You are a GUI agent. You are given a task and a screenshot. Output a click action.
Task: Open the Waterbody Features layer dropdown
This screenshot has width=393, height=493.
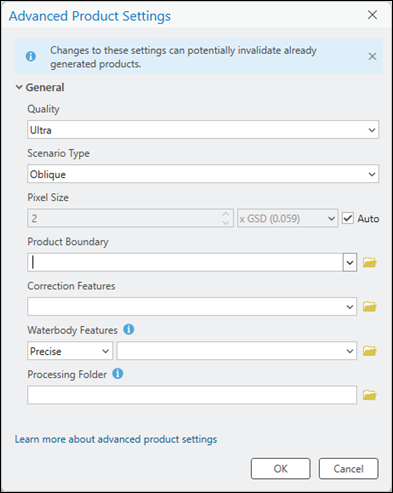tap(237, 351)
